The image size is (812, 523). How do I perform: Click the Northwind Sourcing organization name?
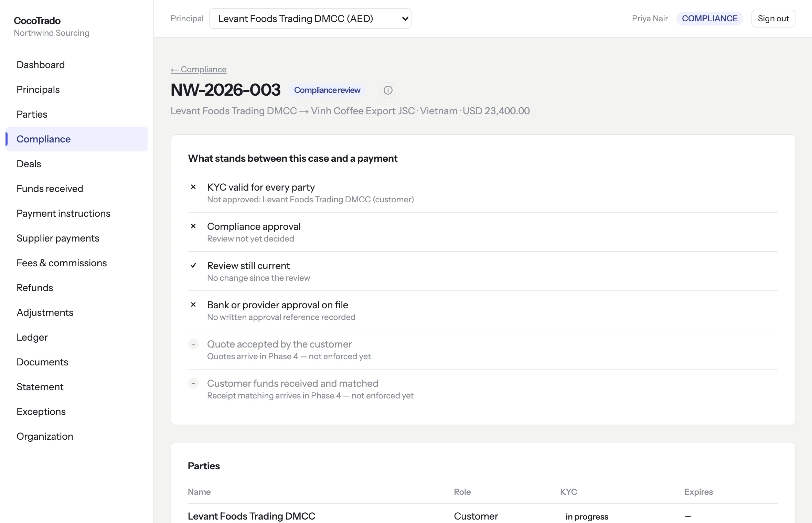tap(52, 33)
